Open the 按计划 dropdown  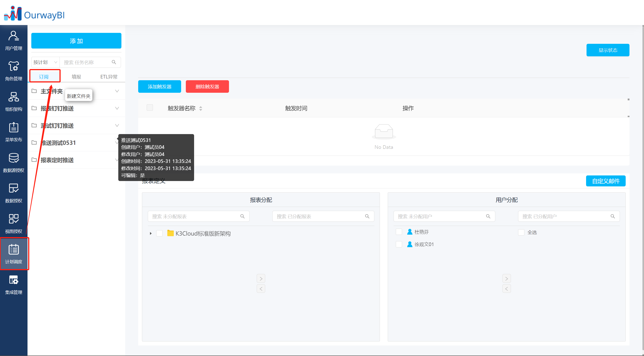click(x=45, y=62)
